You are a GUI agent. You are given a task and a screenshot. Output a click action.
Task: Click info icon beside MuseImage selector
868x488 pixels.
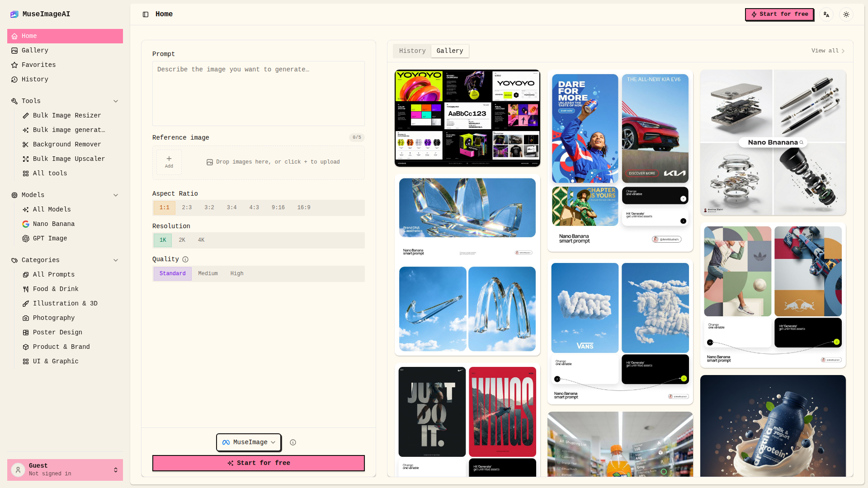click(293, 442)
